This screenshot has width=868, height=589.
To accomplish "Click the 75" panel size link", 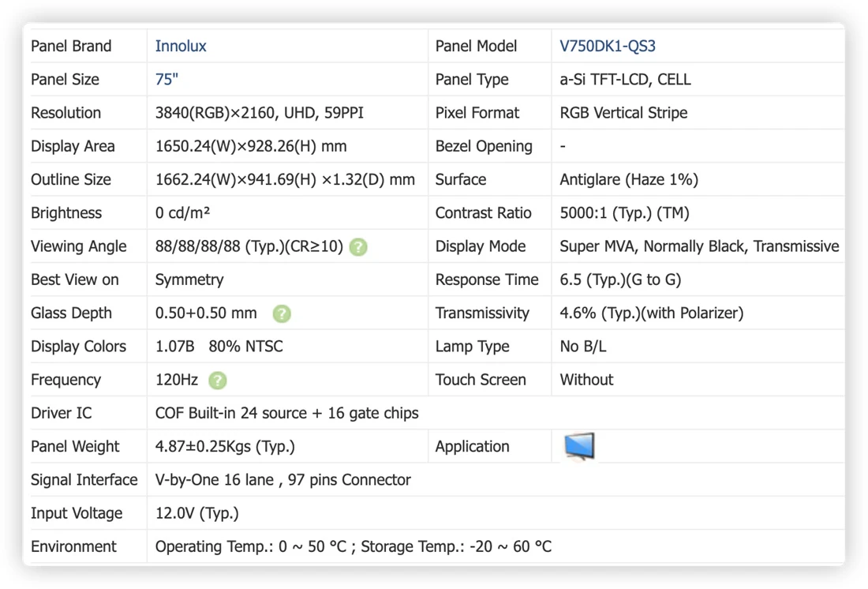I will tap(166, 79).
